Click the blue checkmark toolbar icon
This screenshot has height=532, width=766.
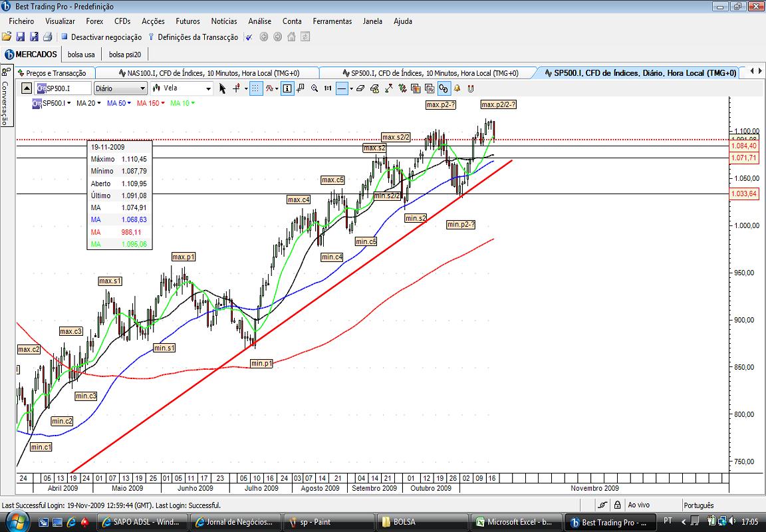249,37
